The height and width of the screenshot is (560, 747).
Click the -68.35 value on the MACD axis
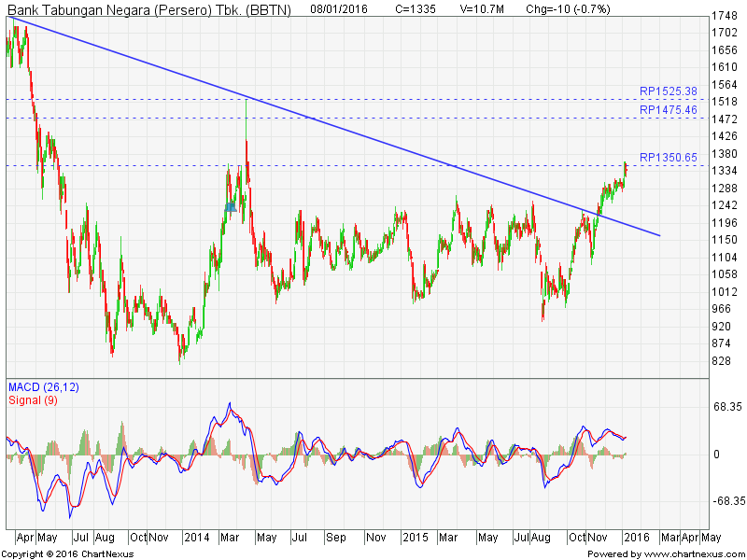[x=726, y=501]
